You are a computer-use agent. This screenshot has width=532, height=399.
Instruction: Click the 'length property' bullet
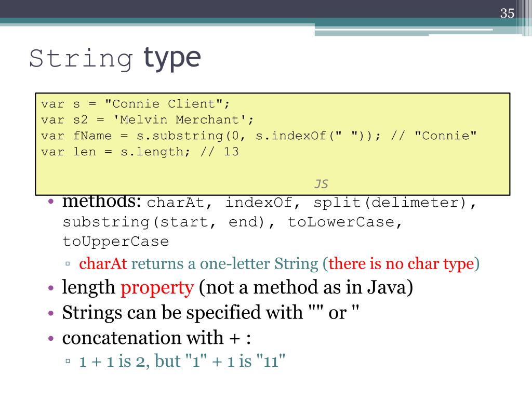[237, 288]
